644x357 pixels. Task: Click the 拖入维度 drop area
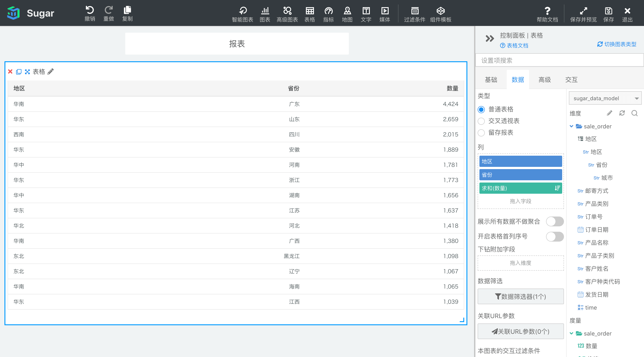(521, 263)
